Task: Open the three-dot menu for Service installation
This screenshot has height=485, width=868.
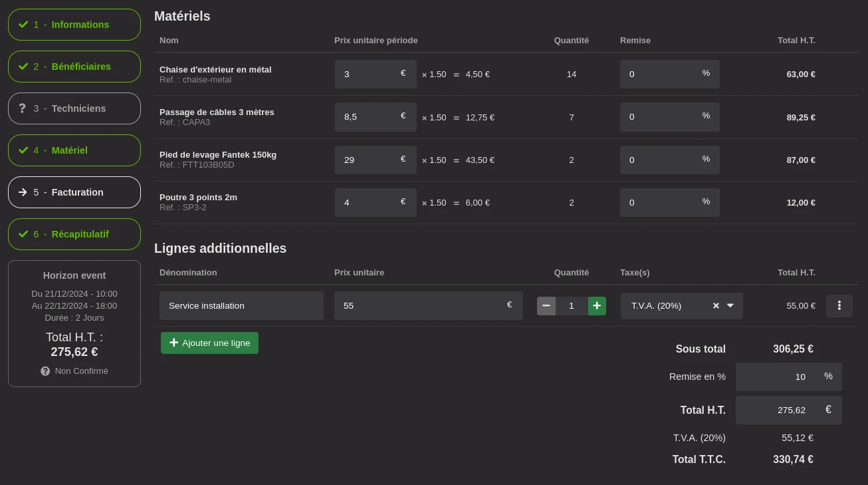Action: point(839,306)
